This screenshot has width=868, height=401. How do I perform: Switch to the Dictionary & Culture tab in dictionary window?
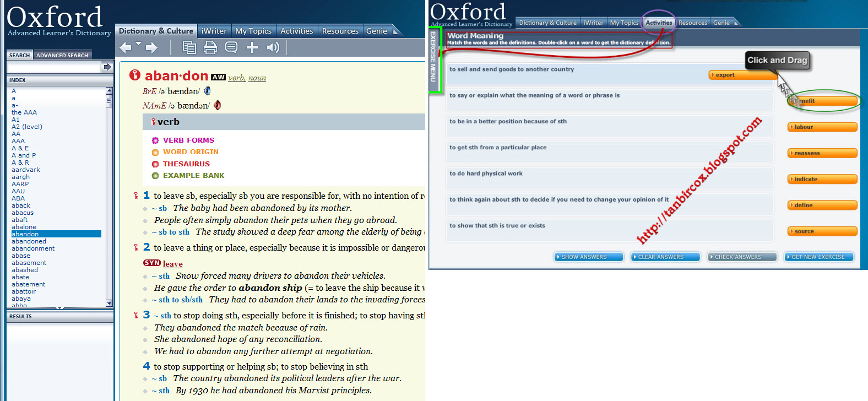156,31
